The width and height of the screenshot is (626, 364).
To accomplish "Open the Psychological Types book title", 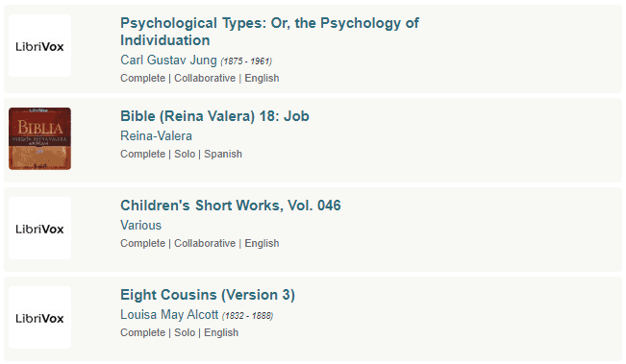I will (x=269, y=32).
